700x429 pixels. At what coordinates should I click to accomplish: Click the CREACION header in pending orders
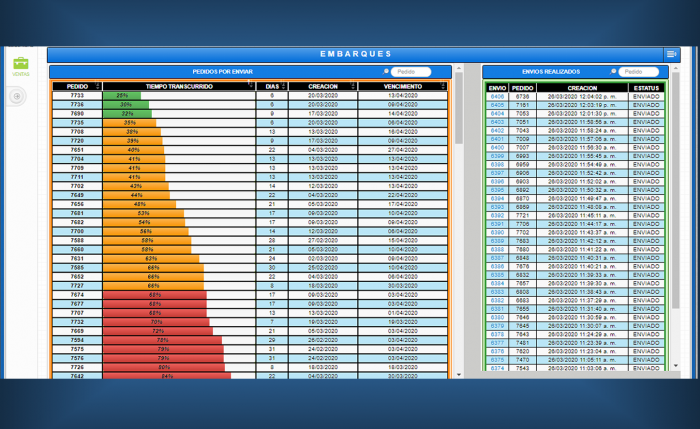[x=322, y=87]
